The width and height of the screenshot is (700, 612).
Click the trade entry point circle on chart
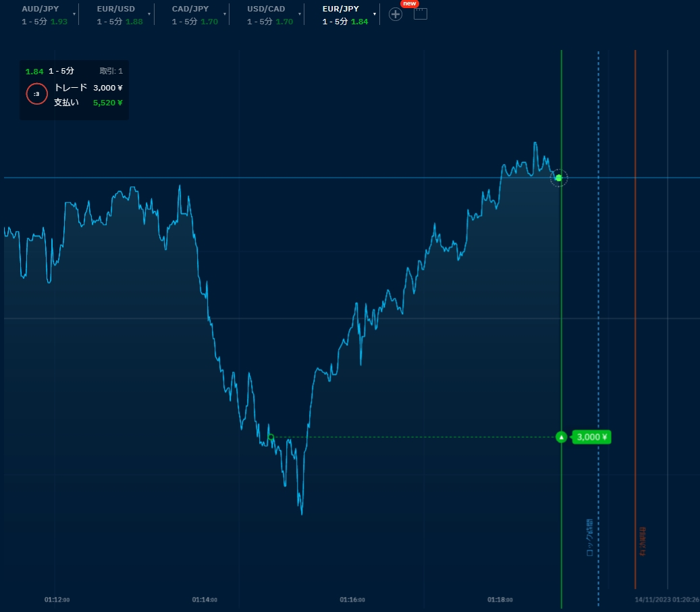271,437
